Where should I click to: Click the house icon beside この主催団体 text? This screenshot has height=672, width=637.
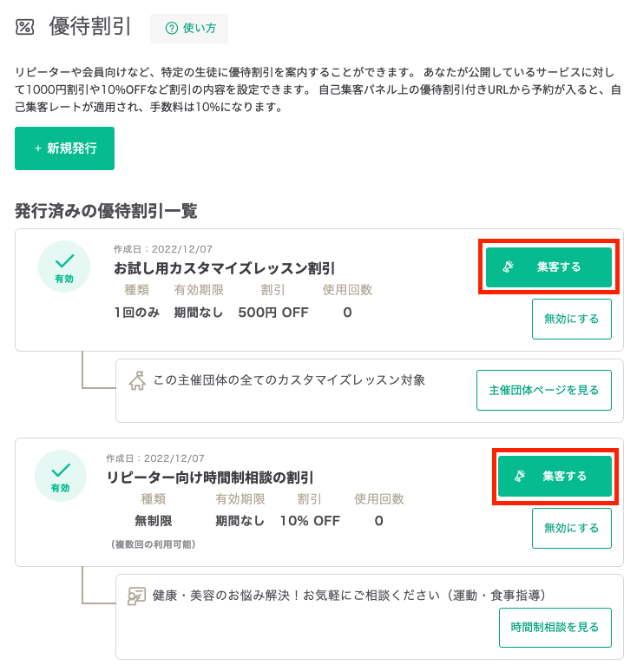pos(137,380)
